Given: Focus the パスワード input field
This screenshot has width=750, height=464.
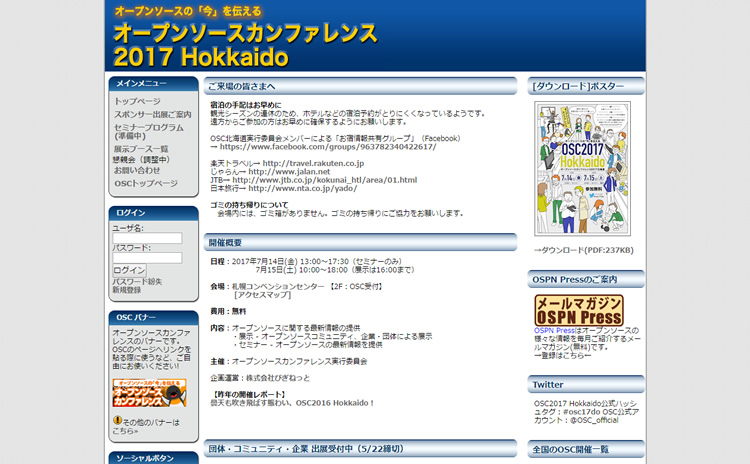Looking at the screenshot, I should pos(147,258).
